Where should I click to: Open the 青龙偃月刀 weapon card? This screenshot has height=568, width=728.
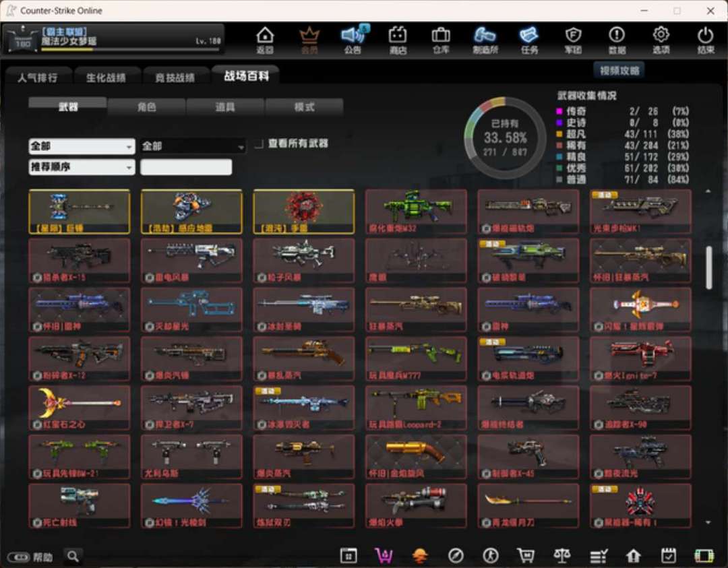point(528,506)
